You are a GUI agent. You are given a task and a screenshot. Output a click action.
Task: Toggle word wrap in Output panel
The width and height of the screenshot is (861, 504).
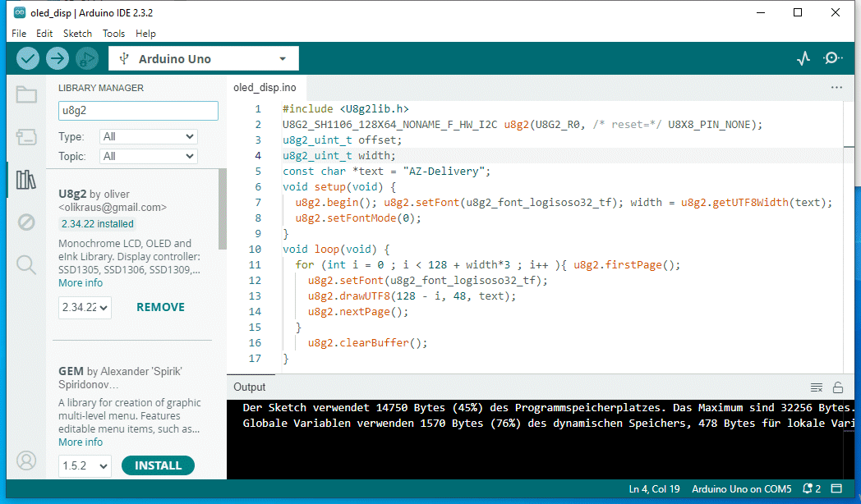click(817, 387)
